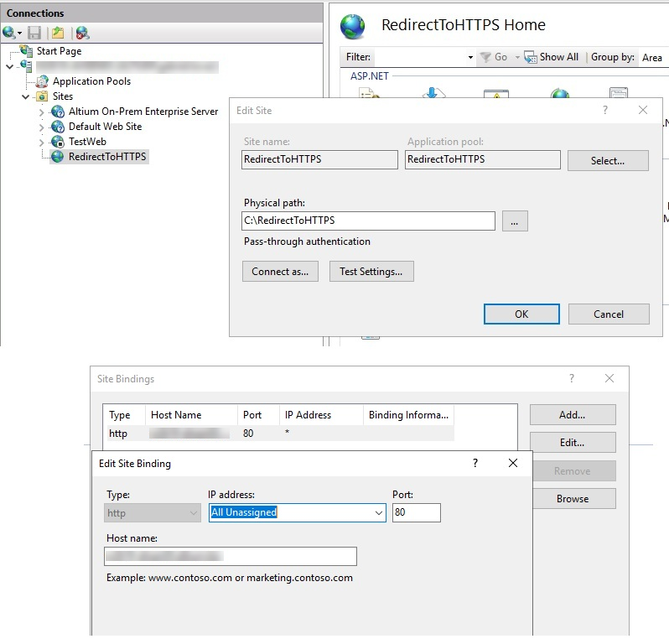Close the Site Bindings dialog
The height and width of the screenshot is (644, 669).
click(609, 378)
